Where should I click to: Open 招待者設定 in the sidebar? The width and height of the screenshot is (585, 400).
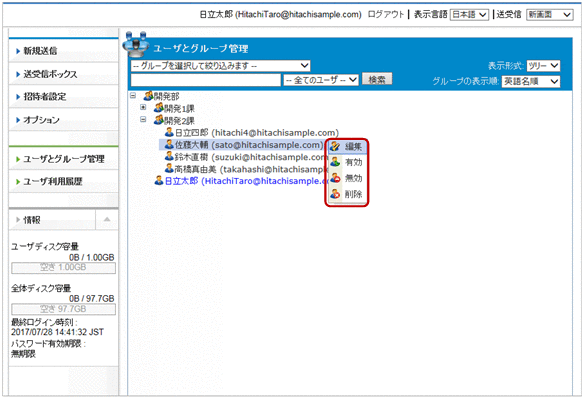click(x=63, y=97)
